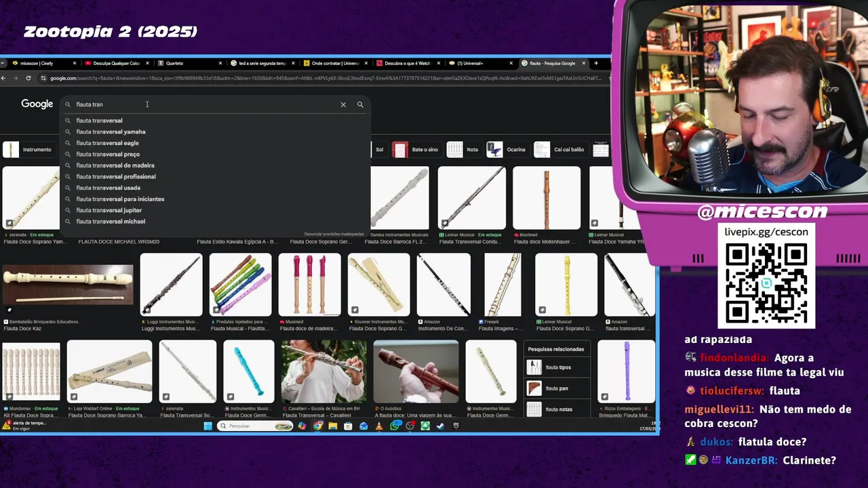Screen dimensions: 868x488
Task: Switch to (1) Universal+ tab
Action: tap(480, 63)
